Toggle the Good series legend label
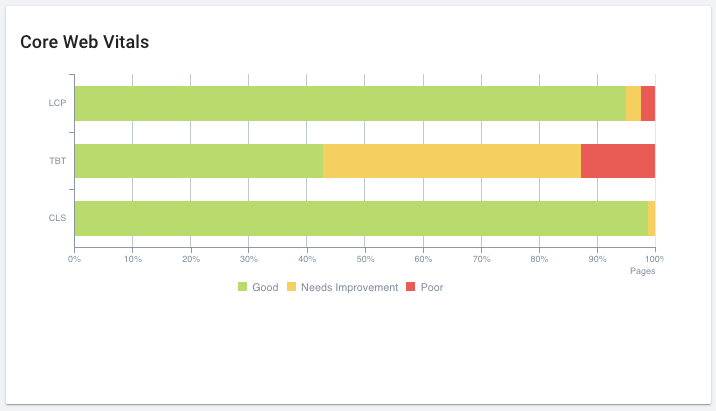Screen dimensions: 716x411 click(x=265, y=288)
